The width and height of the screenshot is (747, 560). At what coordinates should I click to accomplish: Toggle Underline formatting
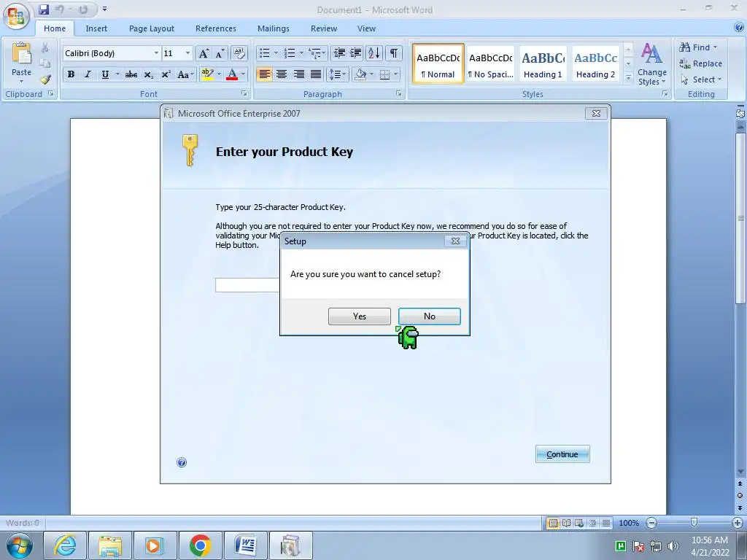(x=105, y=74)
